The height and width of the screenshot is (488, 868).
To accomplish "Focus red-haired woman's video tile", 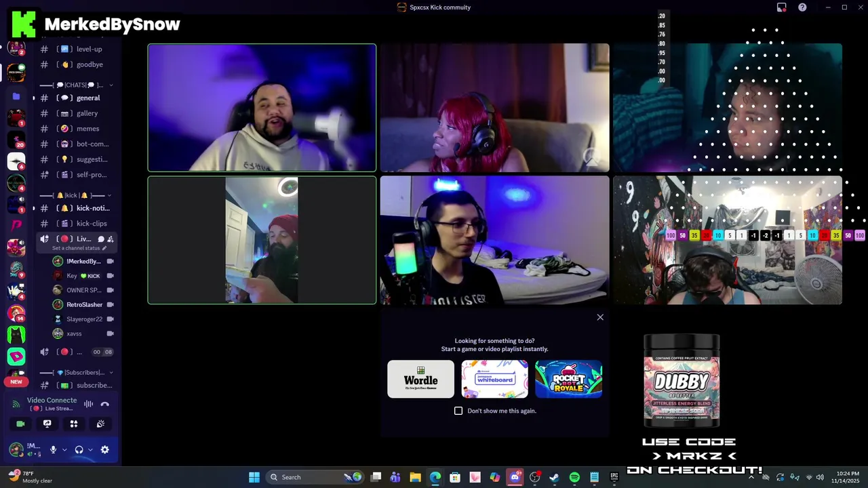I will (494, 108).
